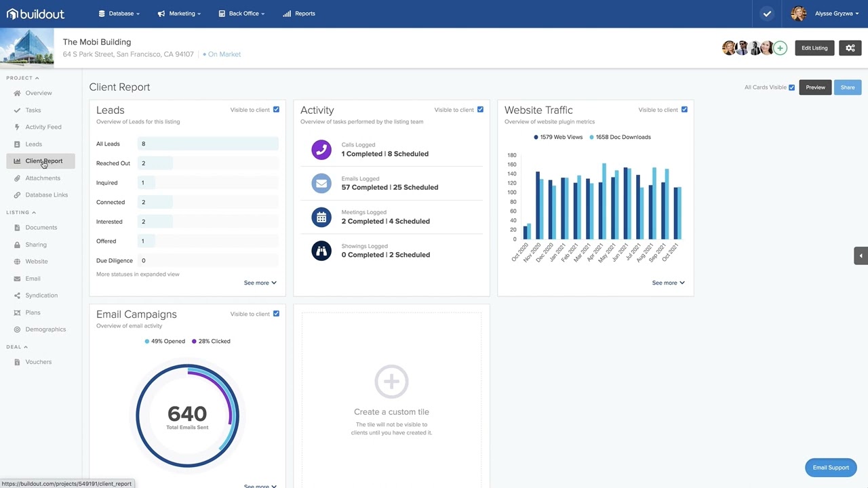
Task: Click the Buildout logo
Action: pyautogui.click(x=35, y=14)
